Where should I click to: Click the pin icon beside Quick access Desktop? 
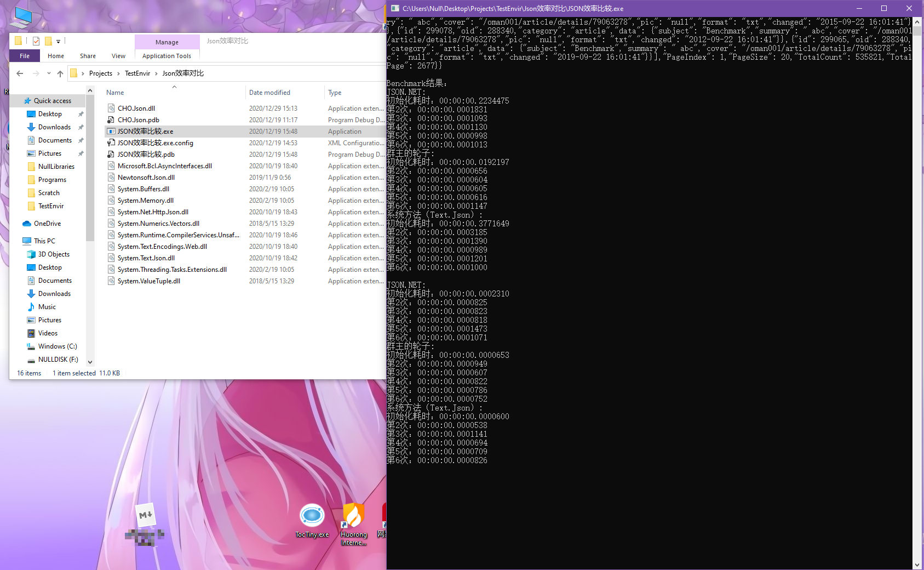(81, 114)
